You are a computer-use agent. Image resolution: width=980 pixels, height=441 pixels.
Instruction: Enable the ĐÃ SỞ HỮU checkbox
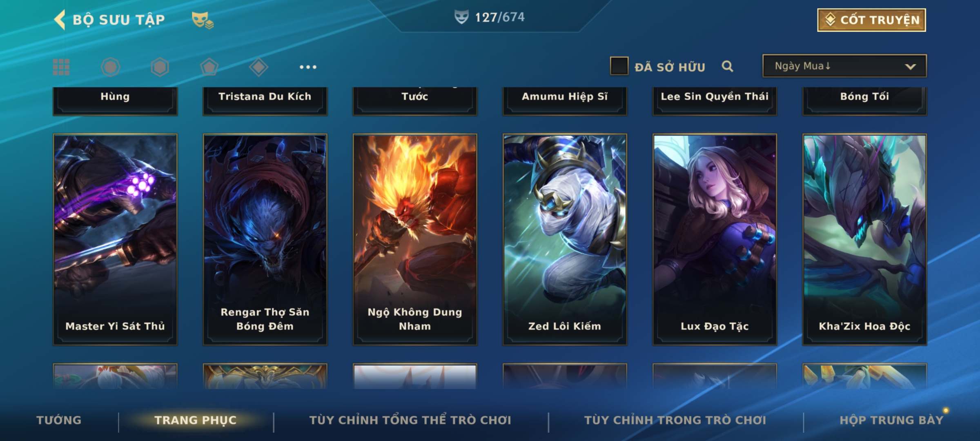(x=619, y=66)
